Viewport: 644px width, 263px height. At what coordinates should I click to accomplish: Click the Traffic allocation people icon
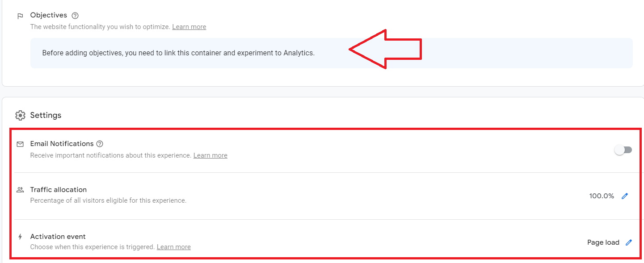pos(20,190)
